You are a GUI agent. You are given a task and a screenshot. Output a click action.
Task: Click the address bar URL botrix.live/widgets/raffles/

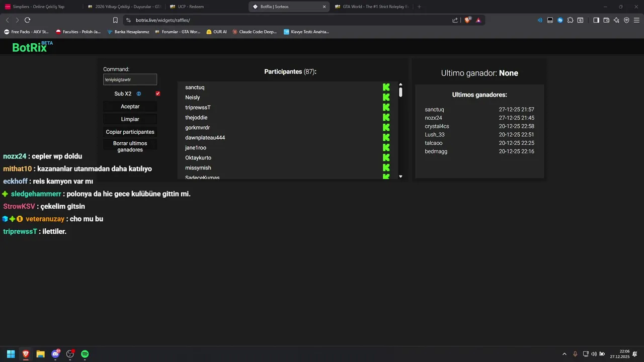pyautogui.click(x=163, y=20)
